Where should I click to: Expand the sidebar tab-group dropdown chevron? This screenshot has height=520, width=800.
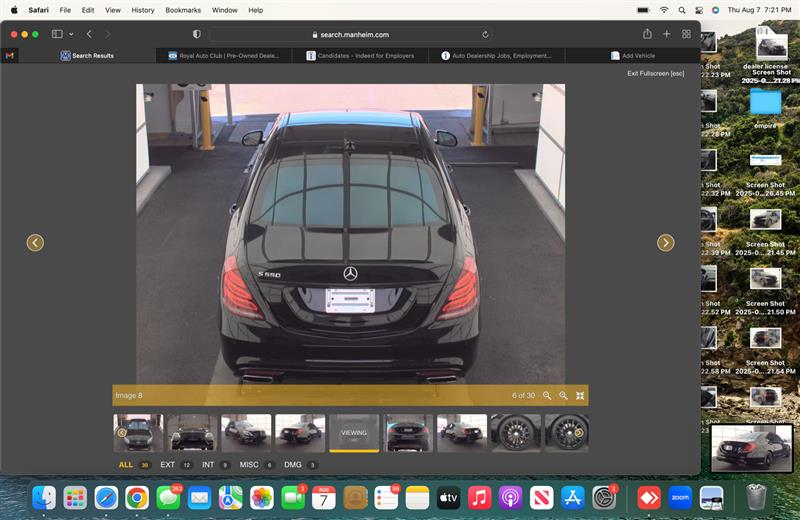click(x=71, y=34)
